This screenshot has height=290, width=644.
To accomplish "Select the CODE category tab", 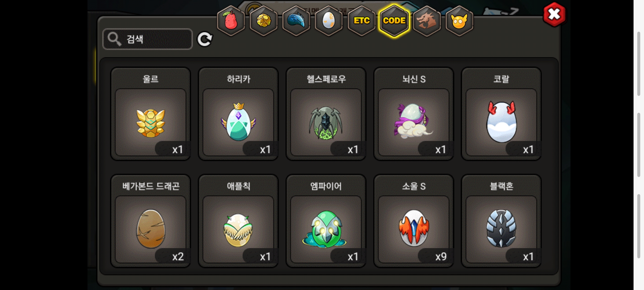I will [x=394, y=21].
